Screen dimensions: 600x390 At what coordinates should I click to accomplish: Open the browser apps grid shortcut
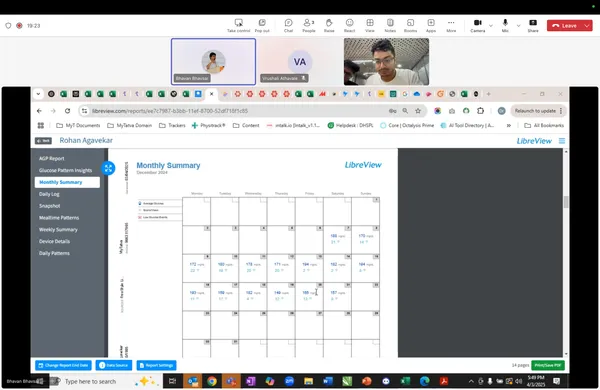point(41,125)
